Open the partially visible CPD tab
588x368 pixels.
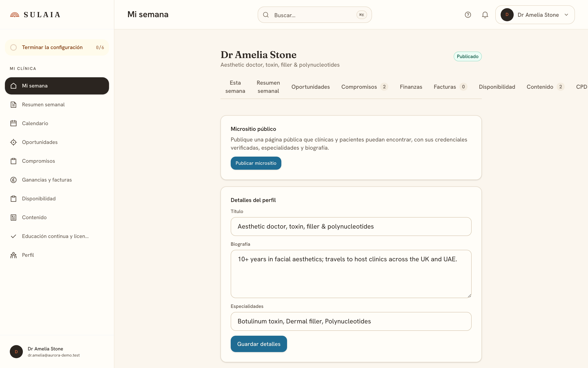581,87
